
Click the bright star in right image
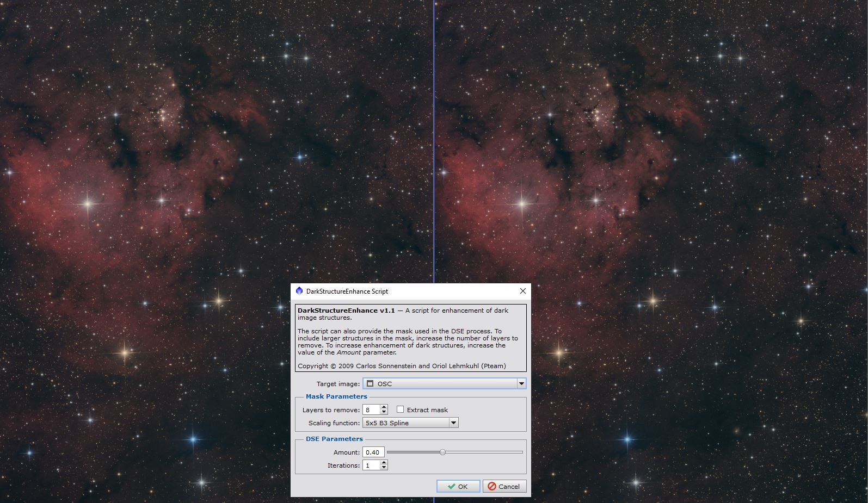pos(522,204)
